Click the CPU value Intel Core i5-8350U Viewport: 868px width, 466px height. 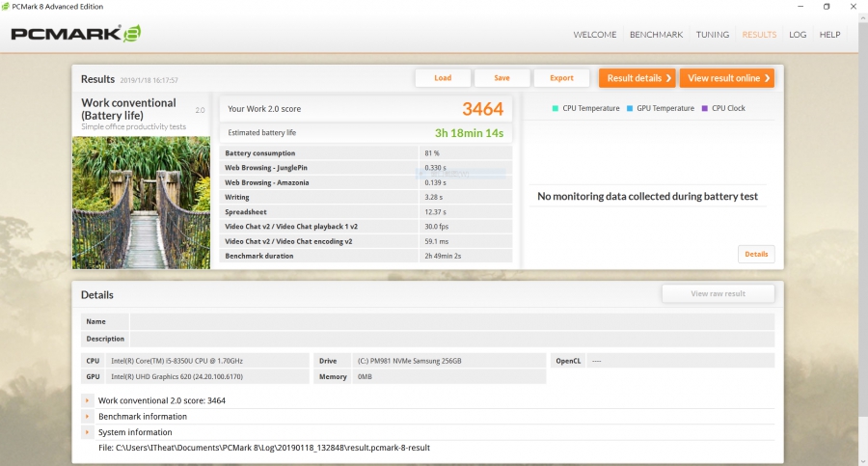(x=207, y=361)
